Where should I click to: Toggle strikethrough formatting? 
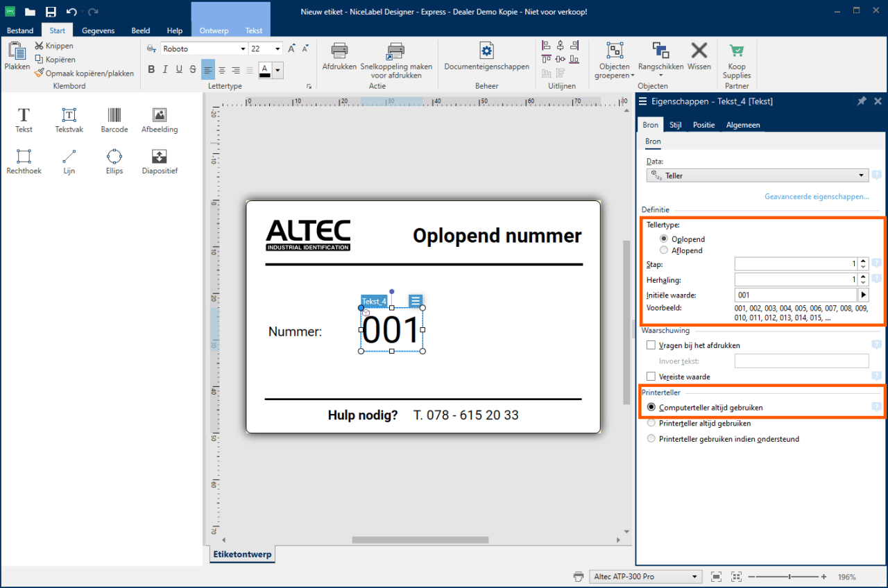click(193, 69)
